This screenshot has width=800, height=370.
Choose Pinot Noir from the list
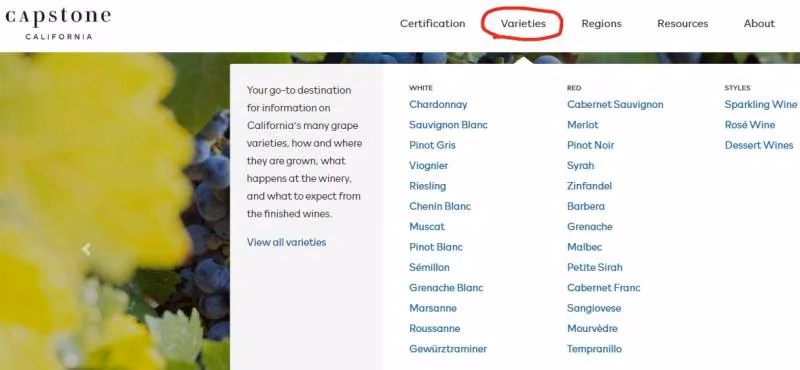590,145
